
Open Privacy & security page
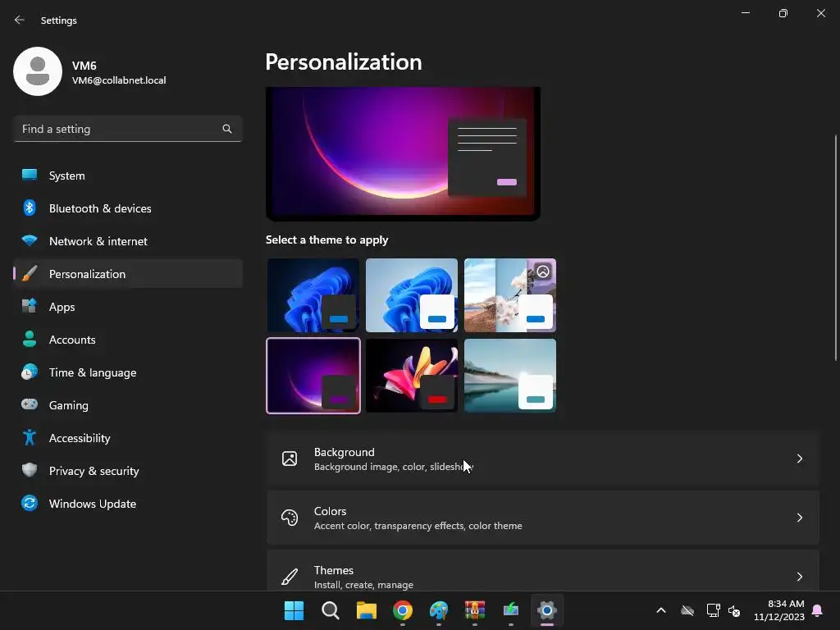click(x=128, y=470)
